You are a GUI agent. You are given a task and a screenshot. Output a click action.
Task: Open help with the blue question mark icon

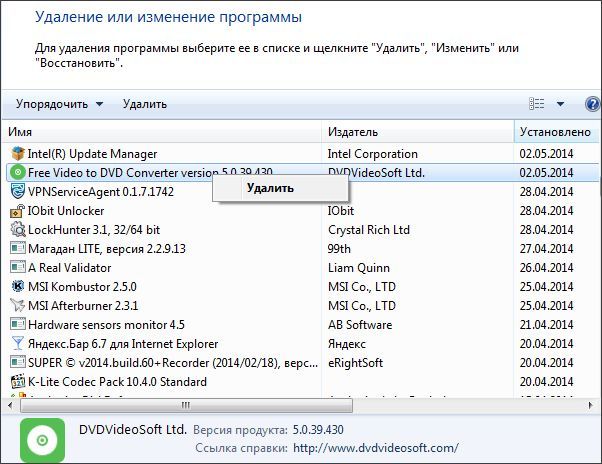pos(592,104)
